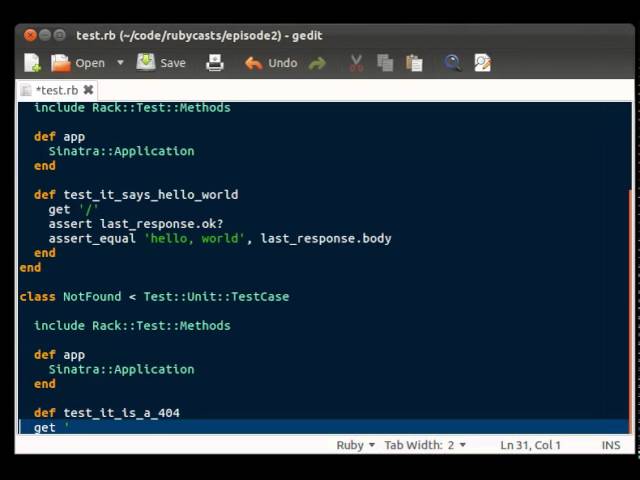
Task: Click the Open folder icon
Action: 61,63
